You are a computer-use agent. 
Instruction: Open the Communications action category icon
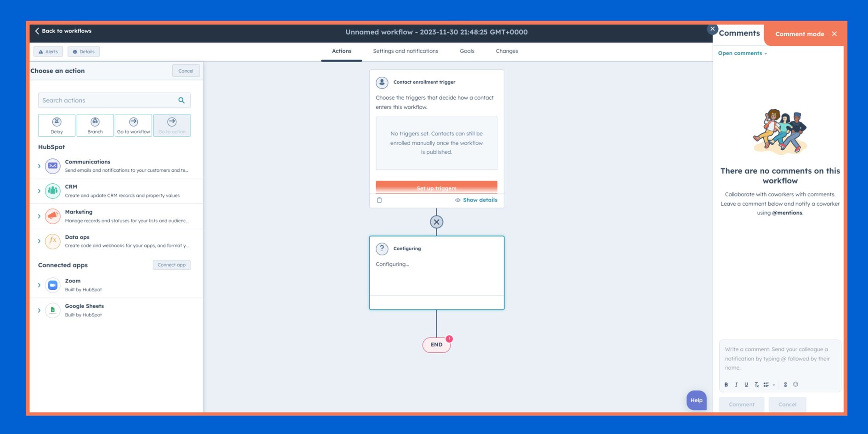pos(52,166)
